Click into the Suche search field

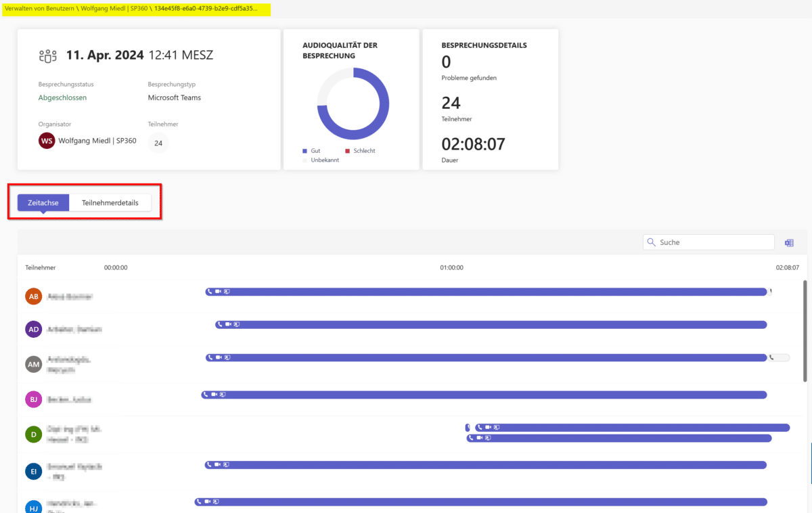[x=714, y=242]
